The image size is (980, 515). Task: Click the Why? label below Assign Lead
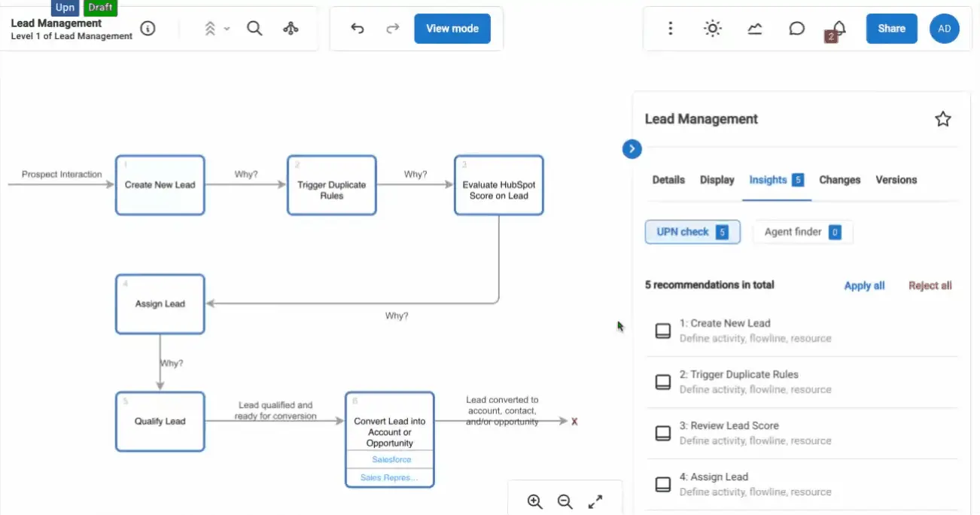[x=171, y=363]
